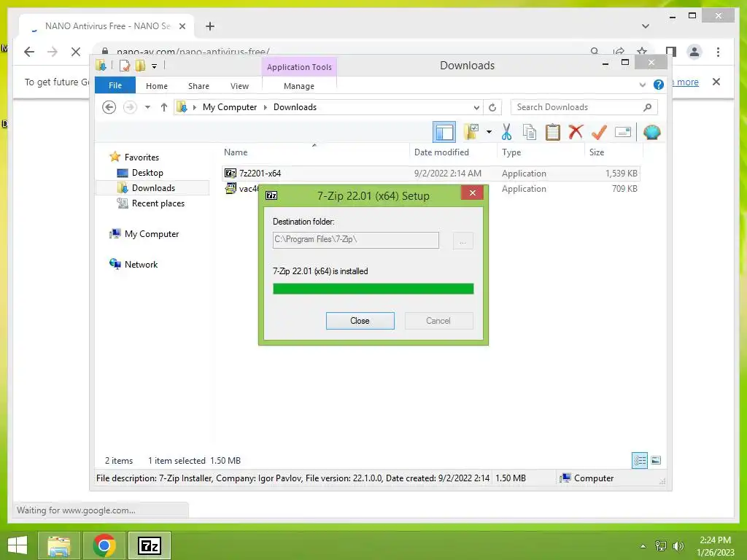Sort by the Name column header

[x=236, y=152]
